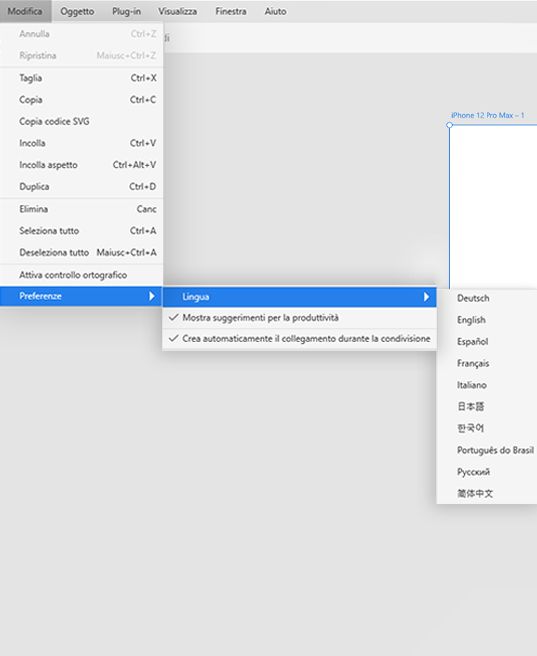Open the Finestra menu
537x656 pixels.
pos(231,11)
